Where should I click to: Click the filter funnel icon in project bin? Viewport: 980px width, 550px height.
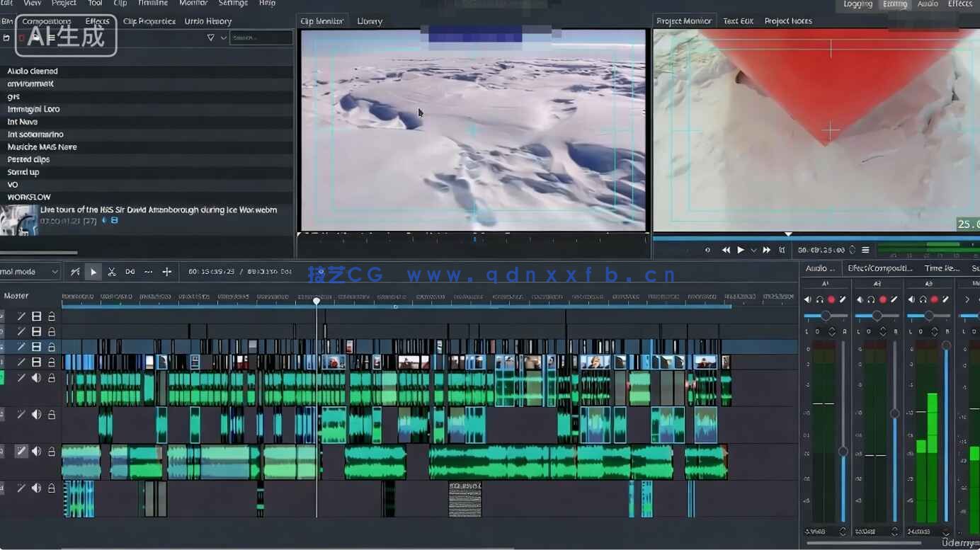210,38
